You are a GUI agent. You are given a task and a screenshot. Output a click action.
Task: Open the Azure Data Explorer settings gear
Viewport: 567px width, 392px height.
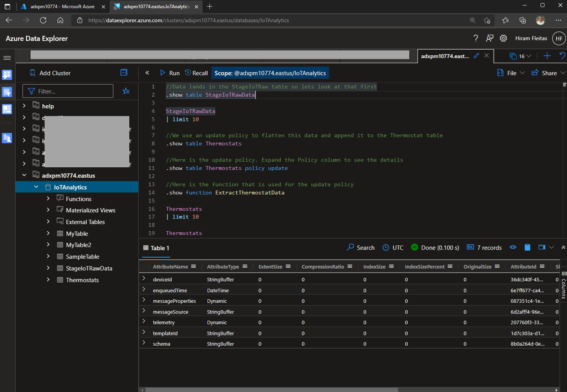pyautogui.click(x=503, y=38)
